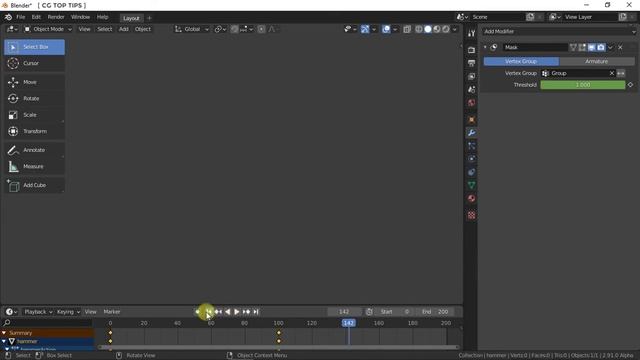Activate the Measure tool
This screenshot has width=640, height=360.
[34, 166]
